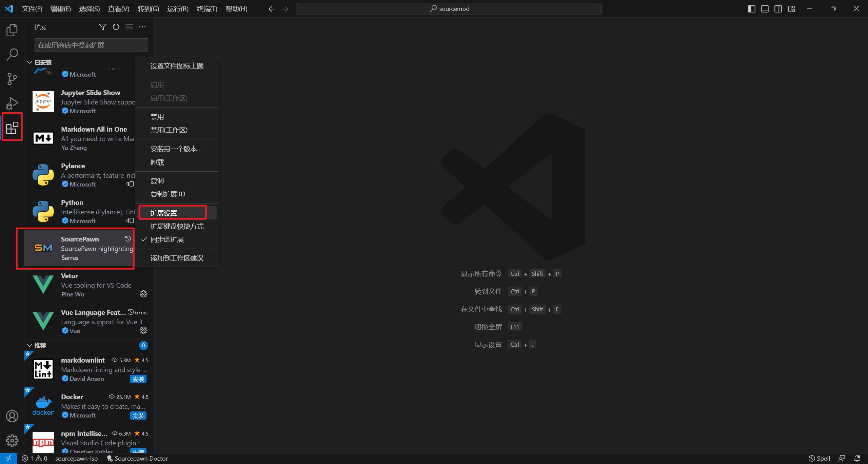Install the Docker extension
Screen dimensions: 868x464
[138, 415]
